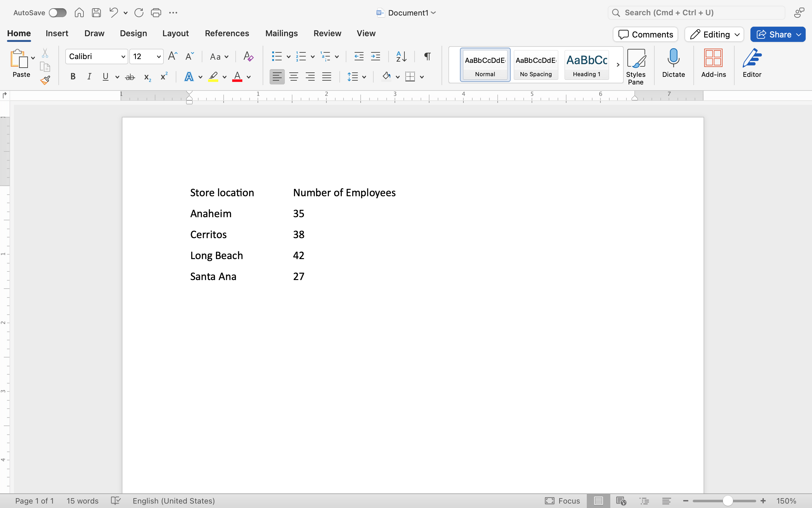
Task: Switch to the Review tab
Action: click(327, 33)
